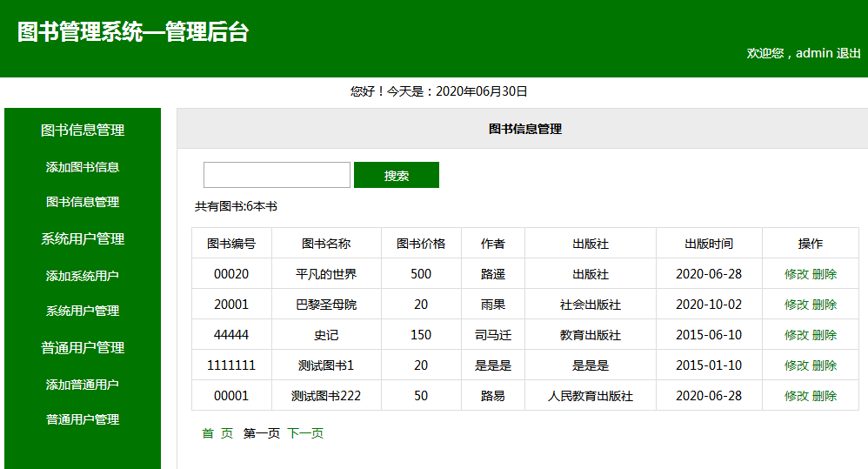868x469 pixels.
Task: Click publisher cell 教育出版社 in 史记 row
Action: click(590, 335)
